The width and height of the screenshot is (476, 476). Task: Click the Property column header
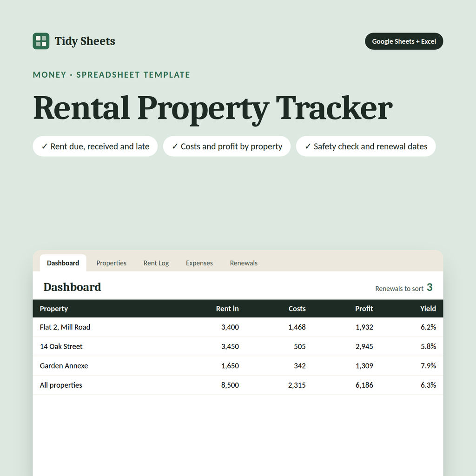click(54, 309)
